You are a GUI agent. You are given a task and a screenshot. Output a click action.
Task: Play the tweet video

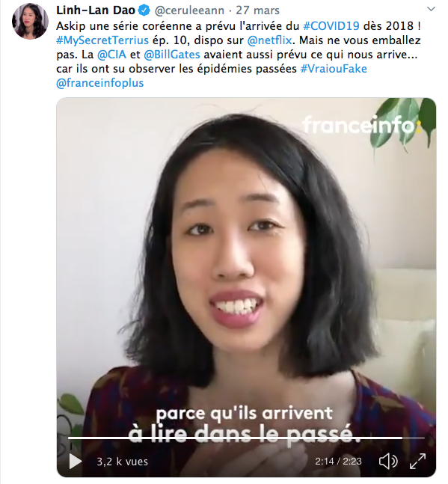(76, 462)
